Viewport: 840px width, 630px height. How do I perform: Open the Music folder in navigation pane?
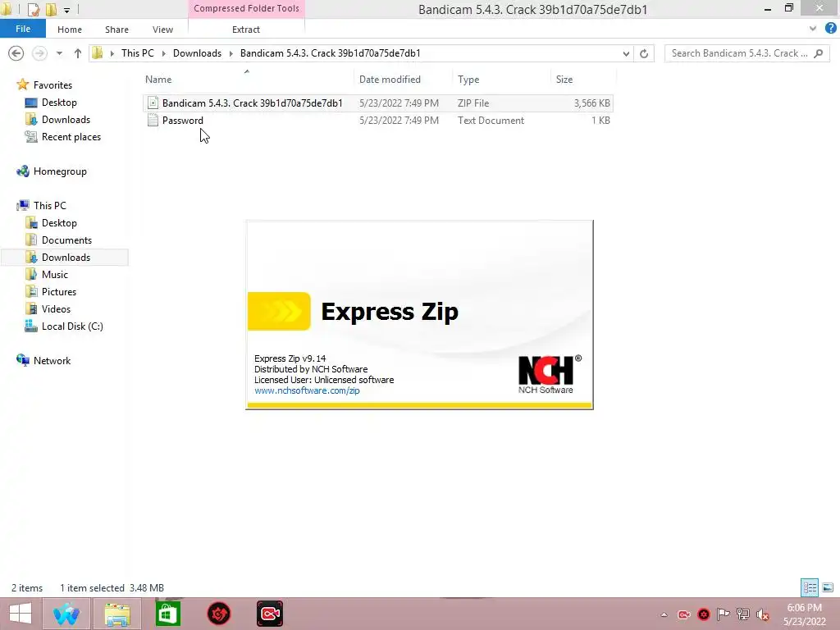click(x=55, y=274)
